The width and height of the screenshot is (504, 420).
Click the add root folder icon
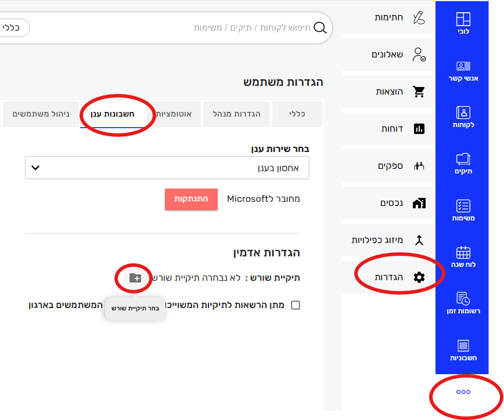click(135, 278)
